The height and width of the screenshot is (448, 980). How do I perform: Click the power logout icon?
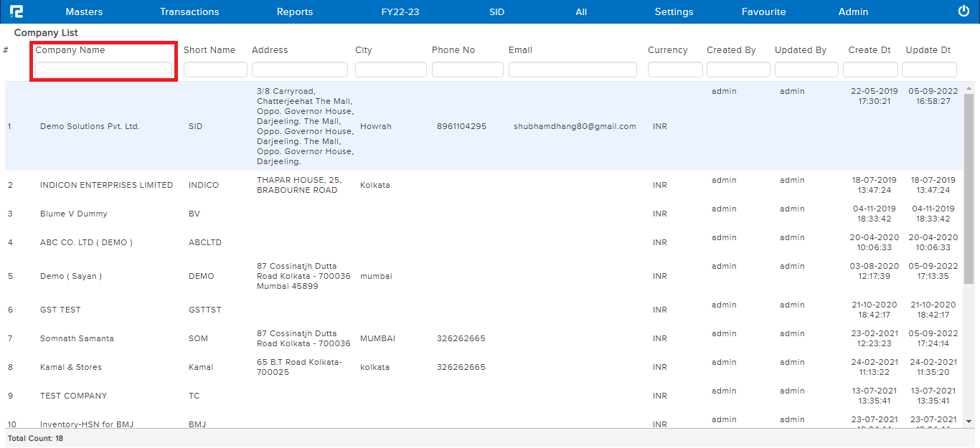click(x=963, y=11)
